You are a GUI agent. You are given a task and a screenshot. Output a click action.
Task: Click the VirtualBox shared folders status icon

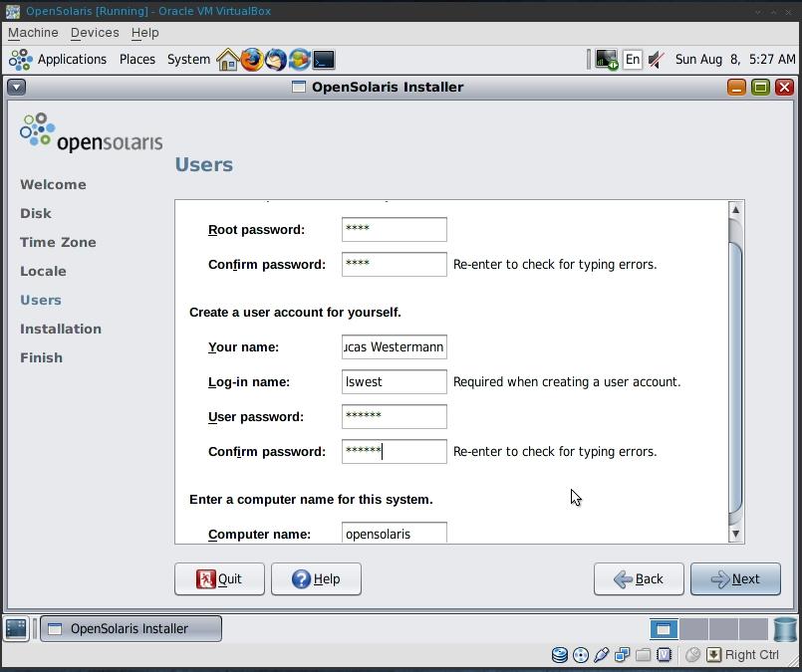644,655
